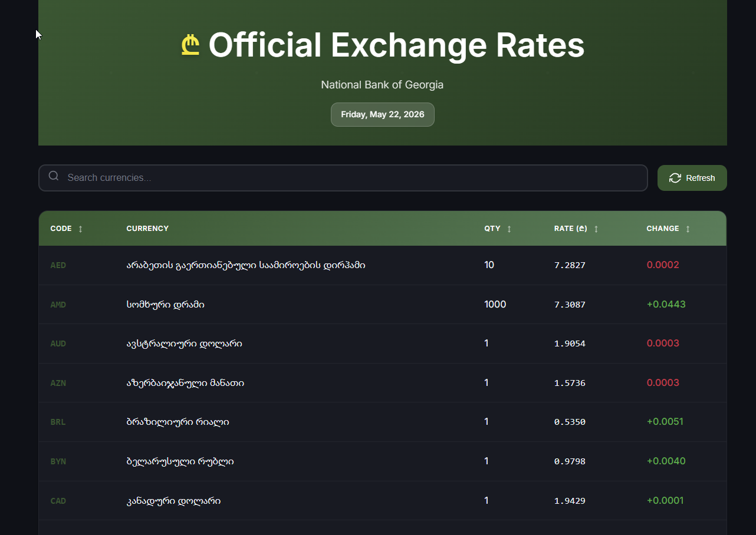Click currency name სომხური დრამი
756x535 pixels.
pos(166,305)
